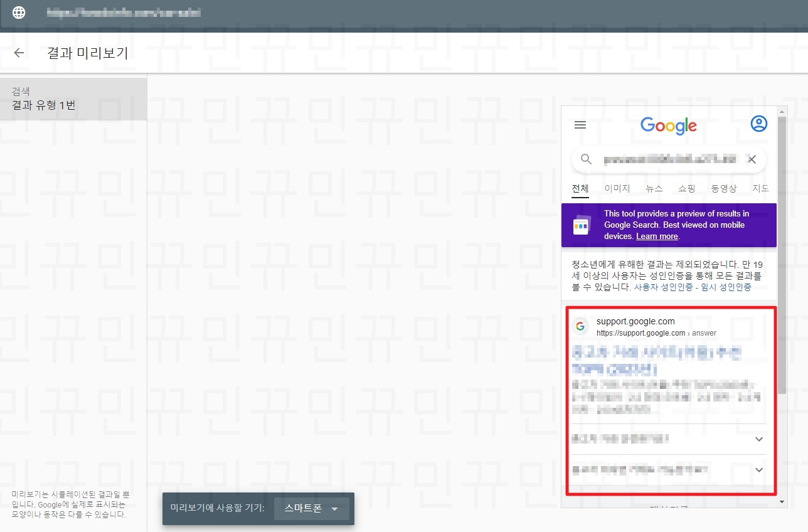The width and height of the screenshot is (808, 532).
Task: Click the 미리보기에 사용할 기기 label
Action: tap(218, 509)
